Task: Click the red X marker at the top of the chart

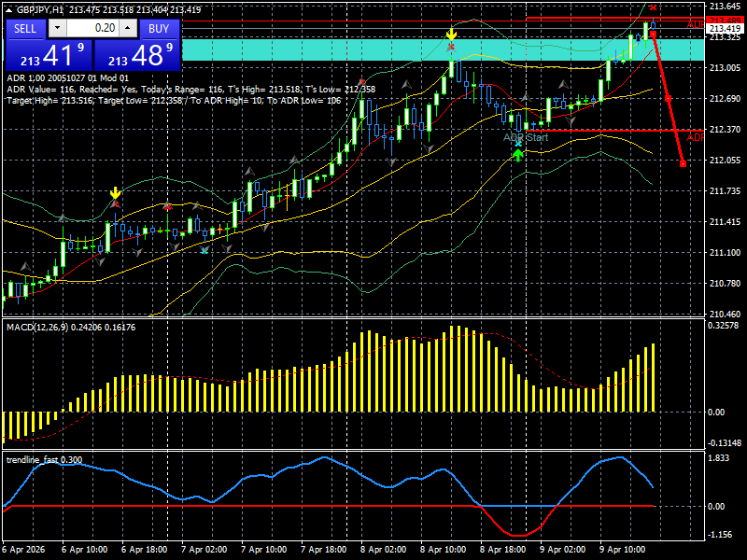Action: pos(653,7)
